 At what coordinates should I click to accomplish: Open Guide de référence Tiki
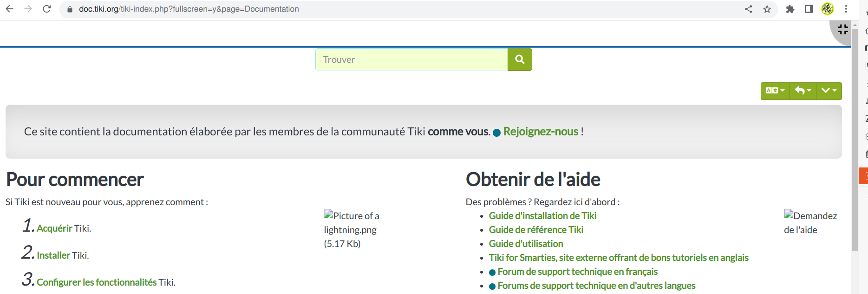536,230
